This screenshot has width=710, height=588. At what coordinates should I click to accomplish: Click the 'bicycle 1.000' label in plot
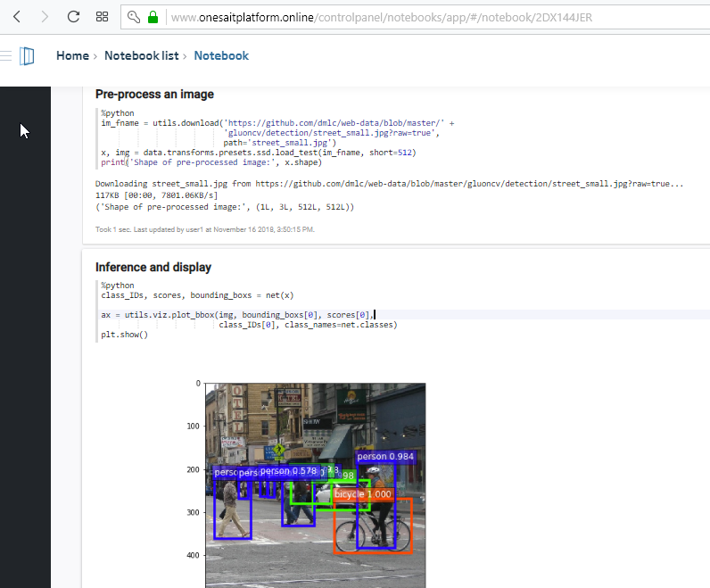(362, 493)
